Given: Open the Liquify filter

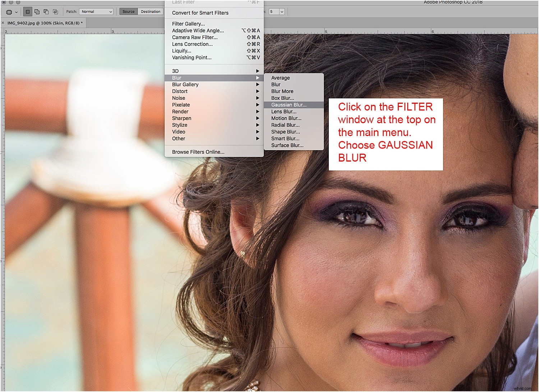Looking at the screenshot, I should click(181, 51).
